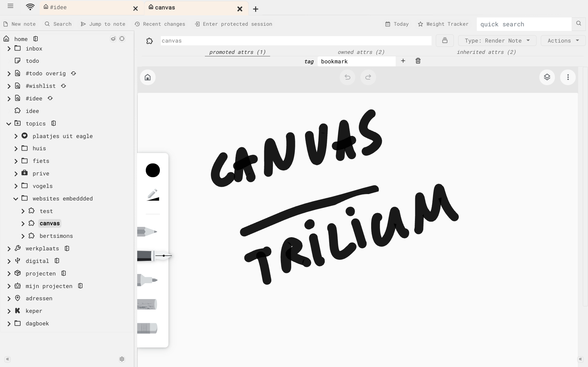Click the note icon puzzle piece

pyautogui.click(x=149, y=41)
